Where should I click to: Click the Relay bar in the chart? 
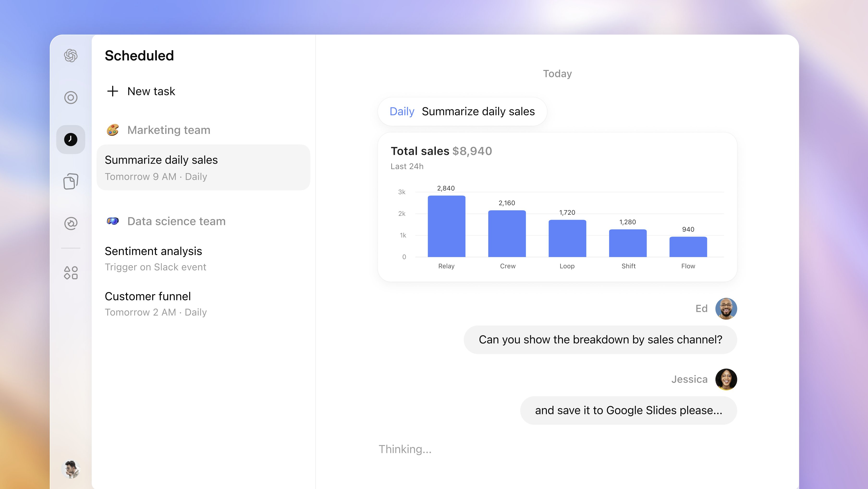[x=446, y=226]
